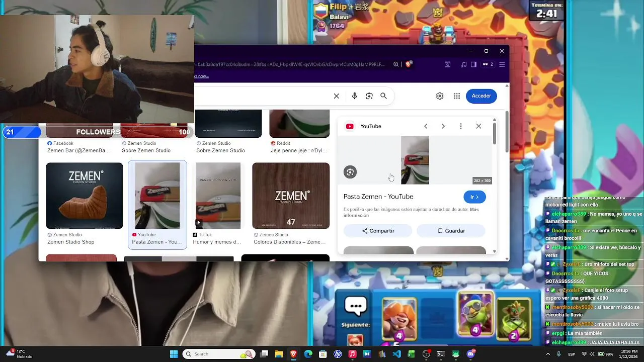This screenshot has width=644, height=362.
Task: Click the Task View taskbar icon
Action: click(264, 354)
